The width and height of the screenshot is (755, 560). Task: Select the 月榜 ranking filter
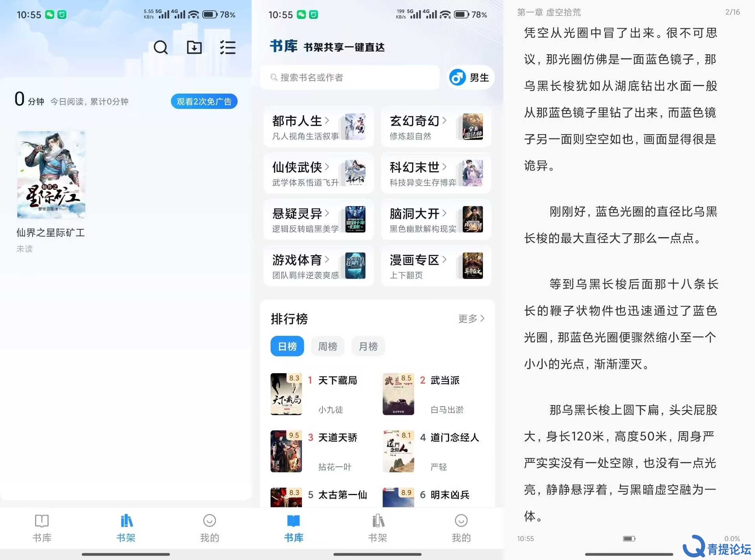[368, 346]
